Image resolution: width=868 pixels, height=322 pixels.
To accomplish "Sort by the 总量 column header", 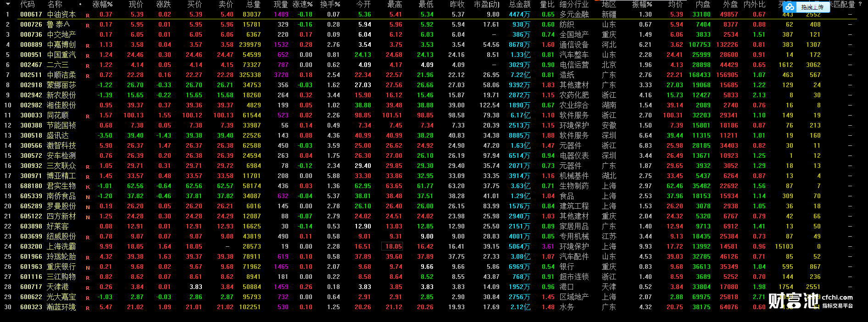I will tap(253, 4).
